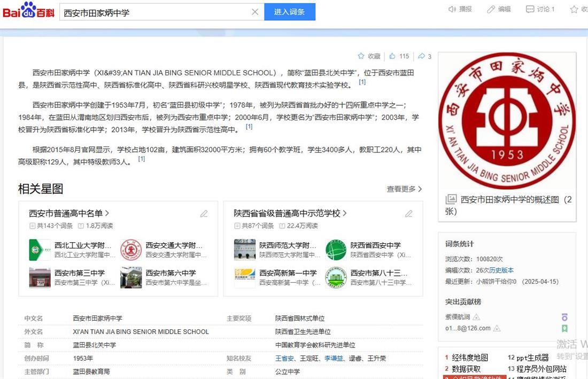Open the hot search item 经纬度地图
Viewport: 588px width, 379px height.
[470, 358]
